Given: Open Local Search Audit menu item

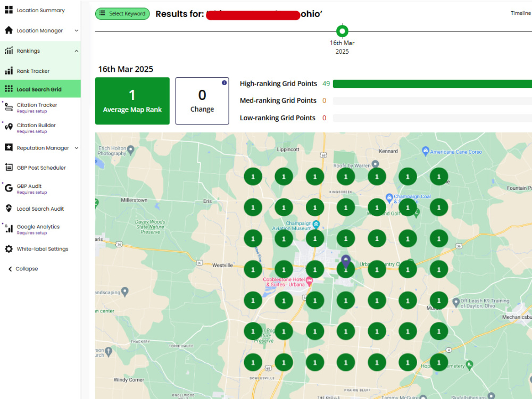Looking at the screenshot, I should click(40, 209).
